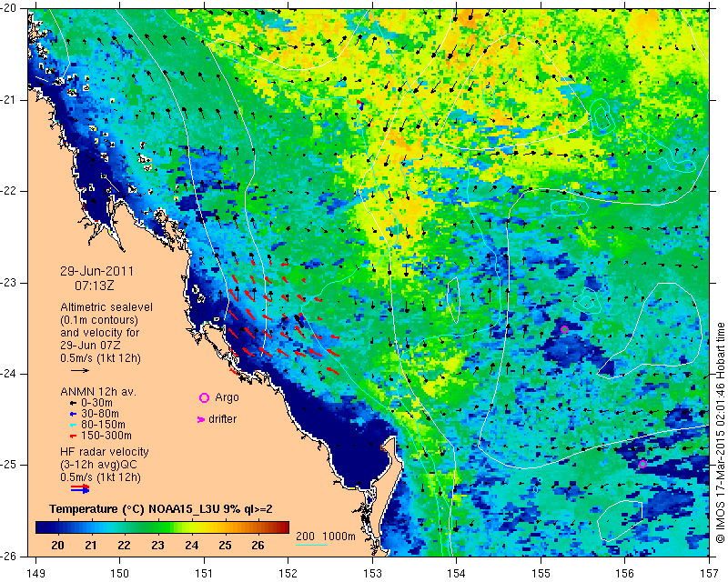The width and height of the screenshot is (728, 582).
Task: Click colour bar tick label 26
Action: [x=258, y=545]
